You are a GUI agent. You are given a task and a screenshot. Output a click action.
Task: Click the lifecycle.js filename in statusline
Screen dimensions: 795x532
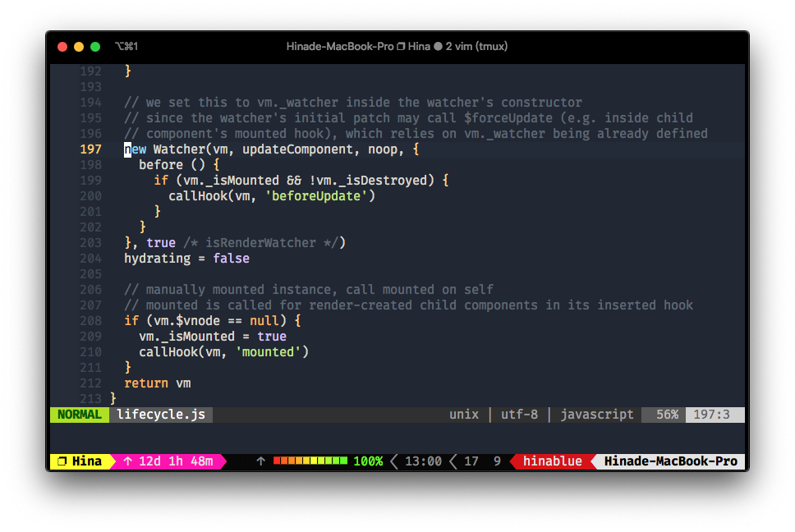[161, 415]
